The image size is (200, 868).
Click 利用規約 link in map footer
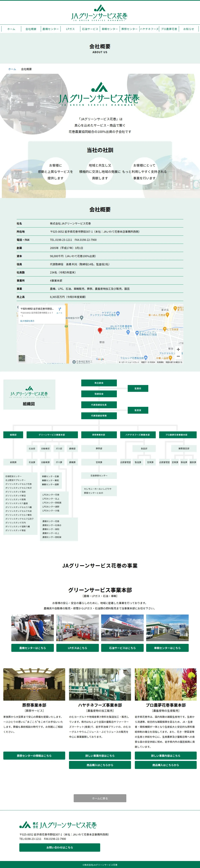point(160,362)
